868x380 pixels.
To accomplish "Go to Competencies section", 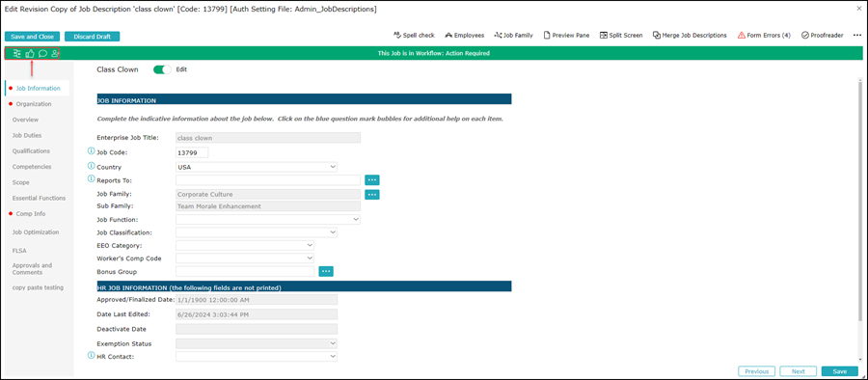I will click(32, 166).
